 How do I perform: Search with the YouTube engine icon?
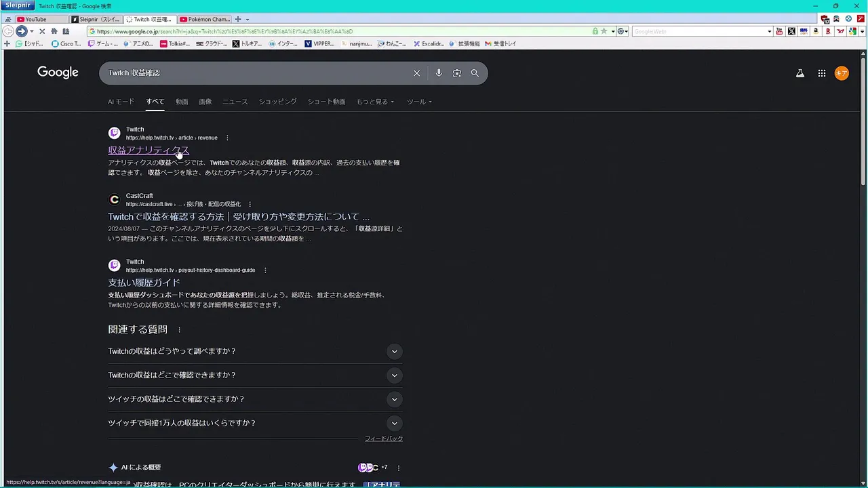click(779, 31)
